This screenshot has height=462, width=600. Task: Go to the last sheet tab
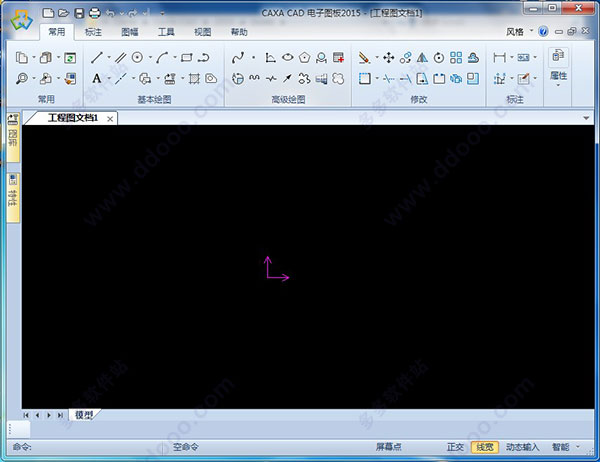coord(60,415)
